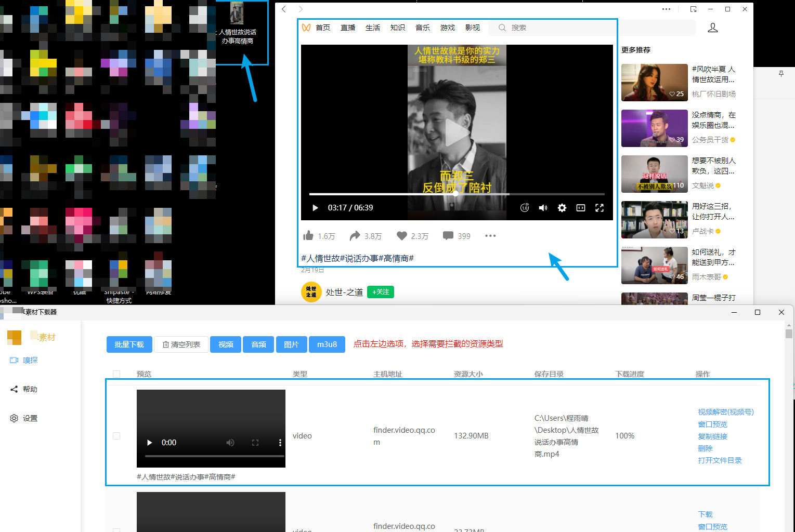Image resolution: width=795 pixels, height=532 pixels.
Task: Share the video using the arrow icon
Action: coord(355,236)
